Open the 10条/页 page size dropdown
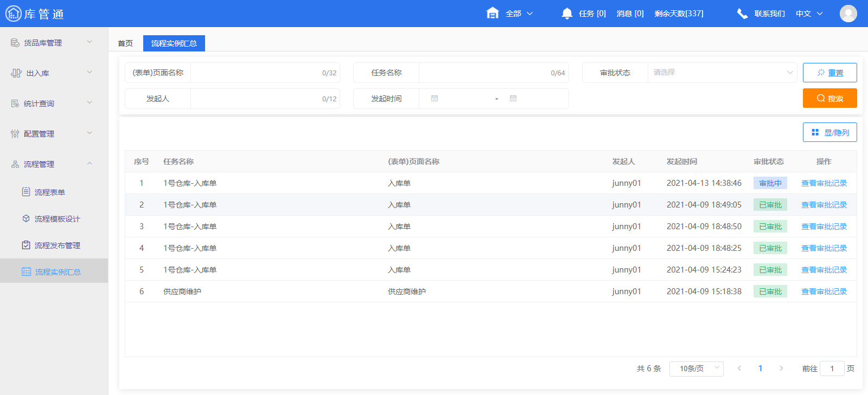This screenshot has width=868, height=395. [x=696, y=368]
